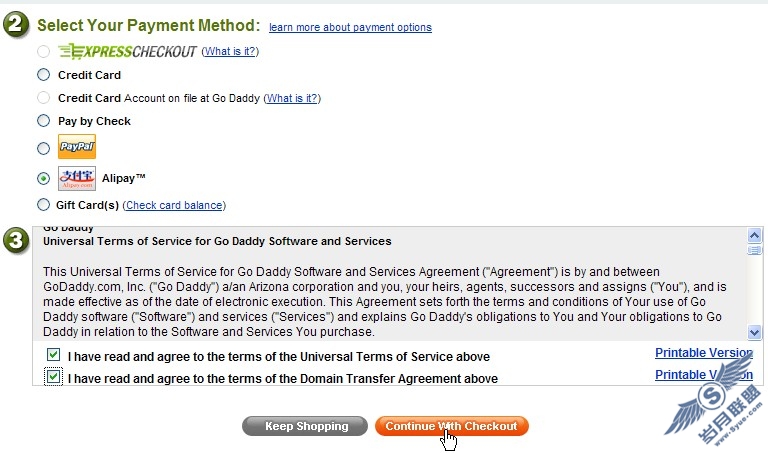Select the Express Checkout radio button
Viewport: 768px width, 453px height.
tap(43, 51)
